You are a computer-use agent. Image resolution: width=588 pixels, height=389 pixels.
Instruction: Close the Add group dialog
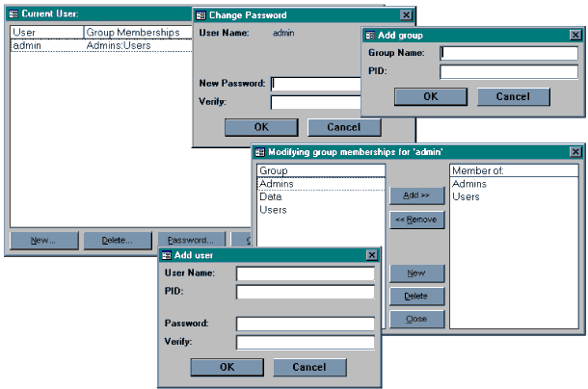click(x=575, y=36)
